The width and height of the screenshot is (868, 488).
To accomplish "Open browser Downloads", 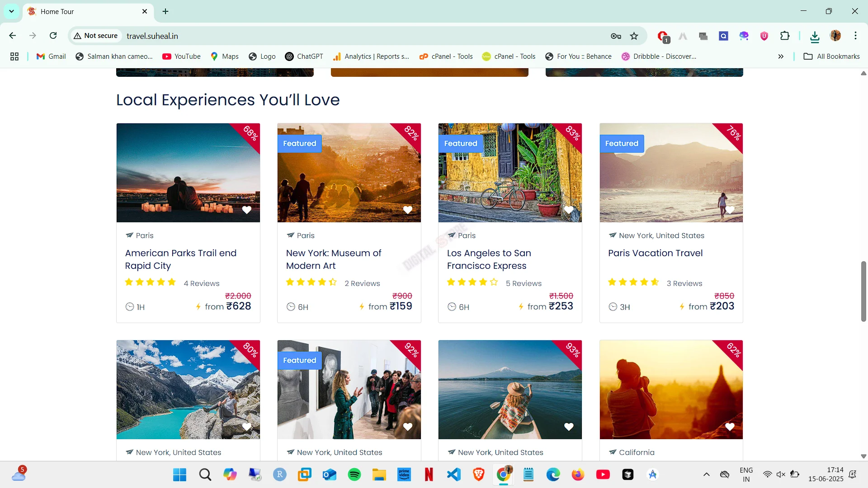I will (815, 36).
